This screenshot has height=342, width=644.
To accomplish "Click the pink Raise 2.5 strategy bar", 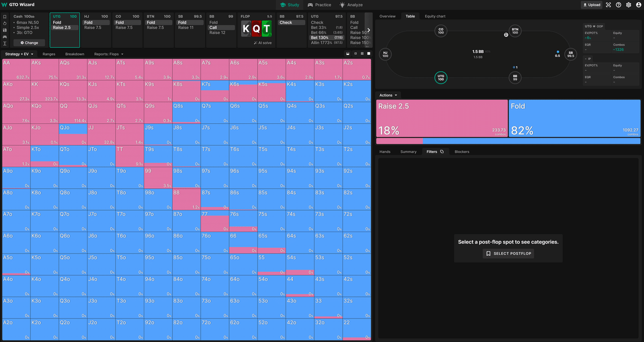I will 442,119.
